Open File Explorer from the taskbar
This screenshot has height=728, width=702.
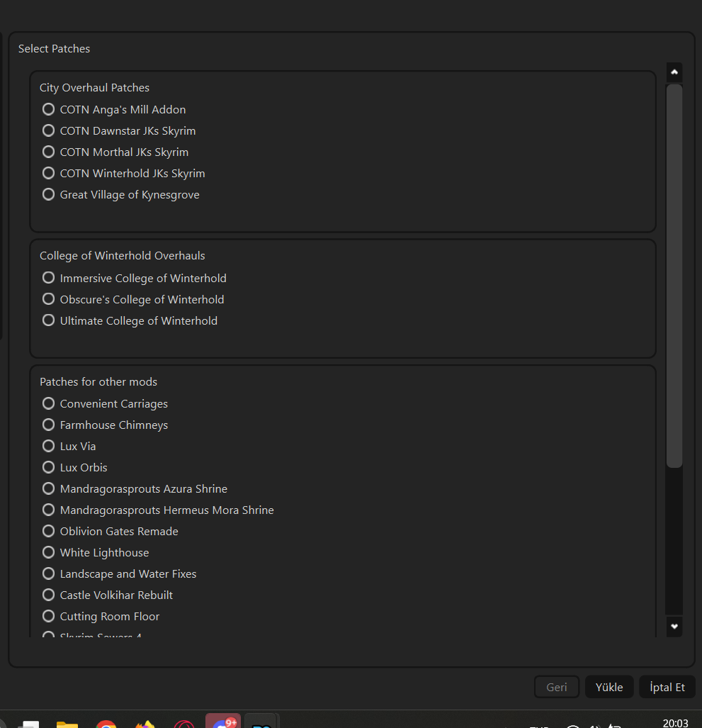pyautogui.click(x=67, y=723)
